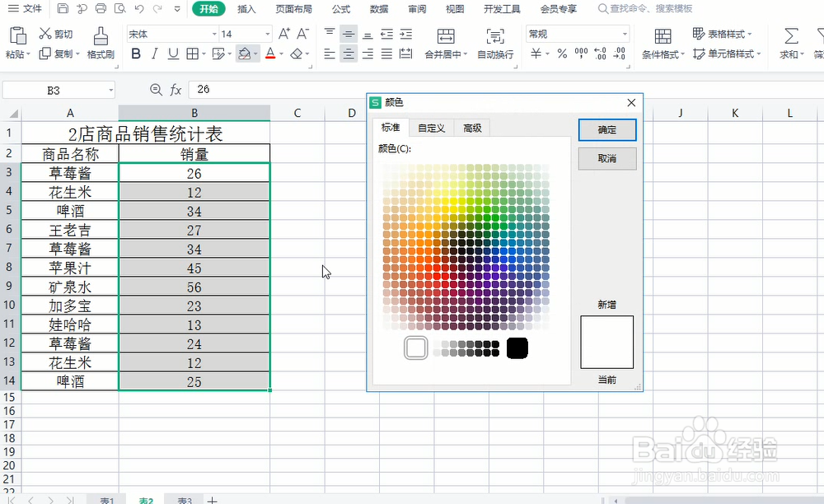Click the save icon in quick access toolbar

pyautogui.click(x=63, y=8)
